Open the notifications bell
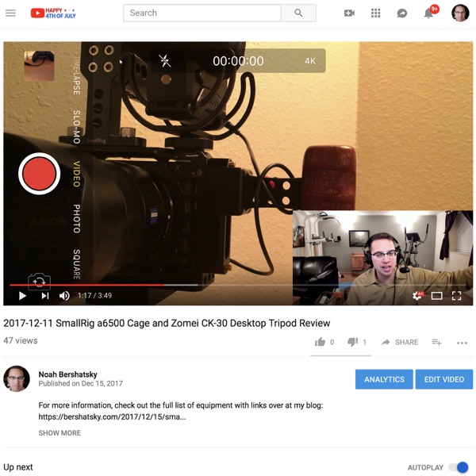Image resolution: width=476 pixels, height=476 pixels. 428,13
